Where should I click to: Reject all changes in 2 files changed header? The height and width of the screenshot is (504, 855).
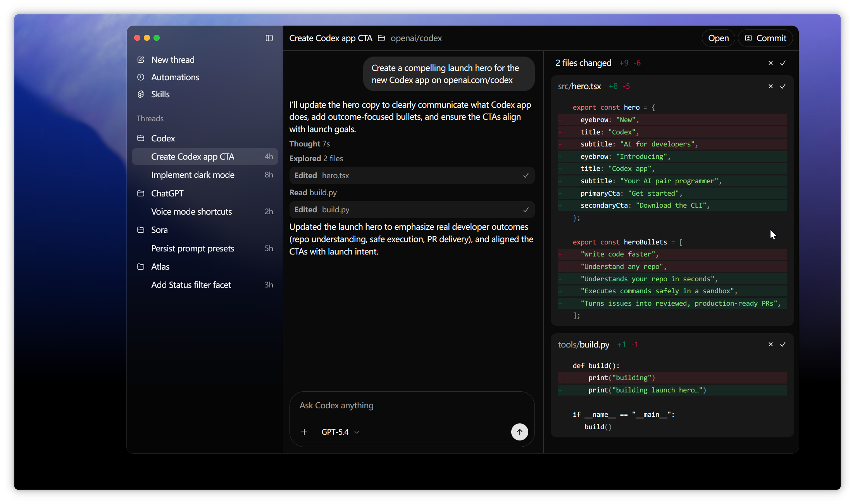[771, 63]
